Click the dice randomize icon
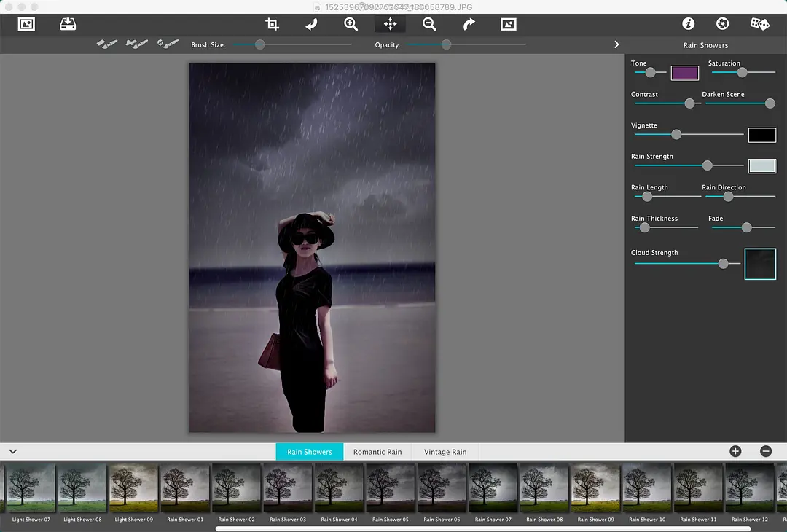This screenshot has width=787, height=532. point(760,24)
